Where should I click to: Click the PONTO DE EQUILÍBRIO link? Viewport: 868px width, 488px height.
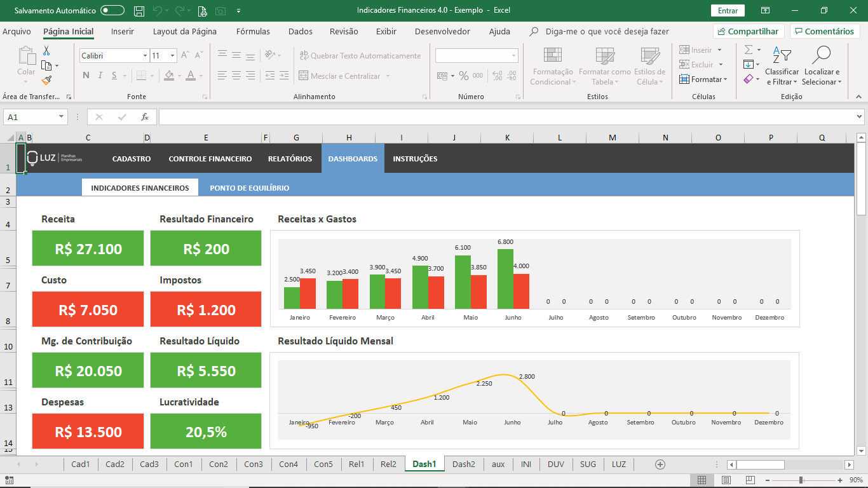(x=249, y=188)
